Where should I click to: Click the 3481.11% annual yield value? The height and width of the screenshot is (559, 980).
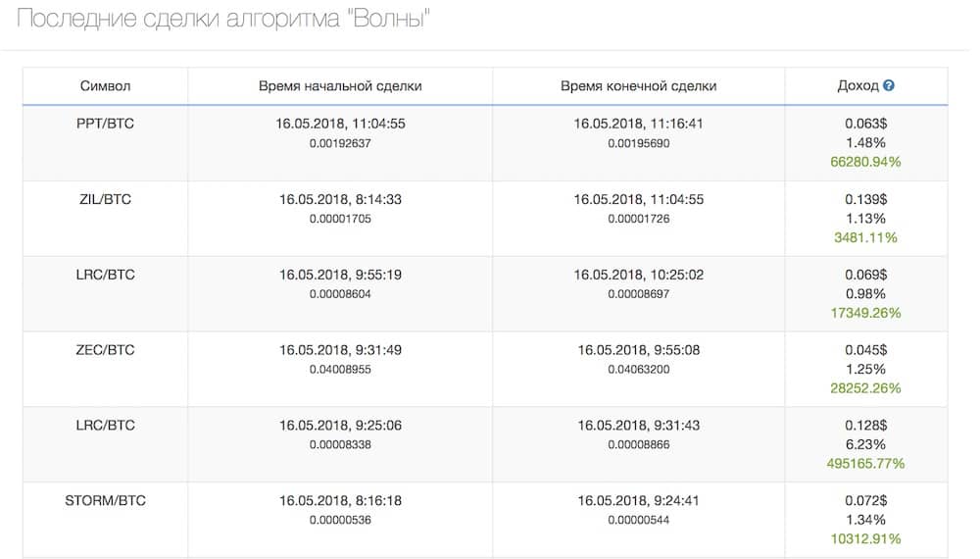(865, 237)
